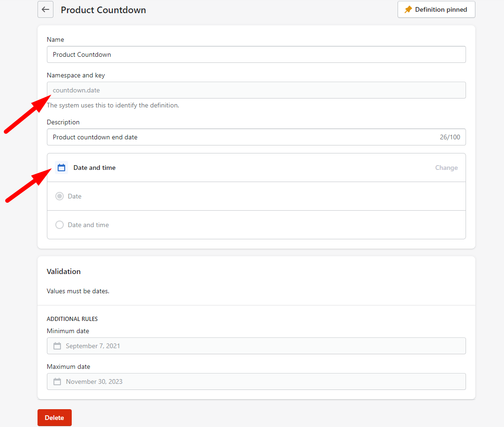
Task: Edit the Name field containing Product Countdown
Action: 256,54
